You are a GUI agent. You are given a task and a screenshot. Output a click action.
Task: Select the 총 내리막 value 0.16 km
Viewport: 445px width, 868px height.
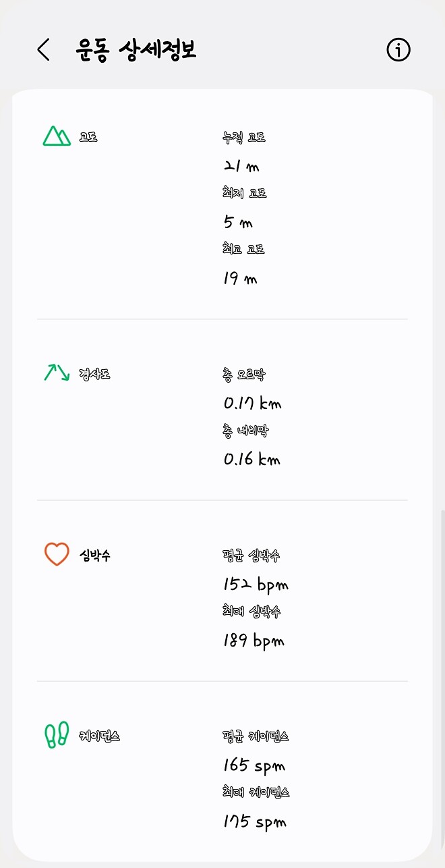tap(252, 459)
